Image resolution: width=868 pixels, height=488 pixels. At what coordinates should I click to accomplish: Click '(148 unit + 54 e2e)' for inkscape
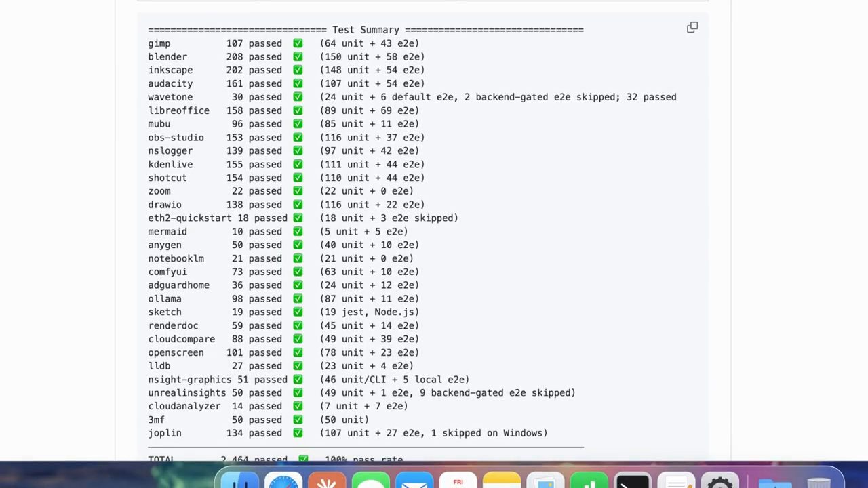click(x=372, y=70)
